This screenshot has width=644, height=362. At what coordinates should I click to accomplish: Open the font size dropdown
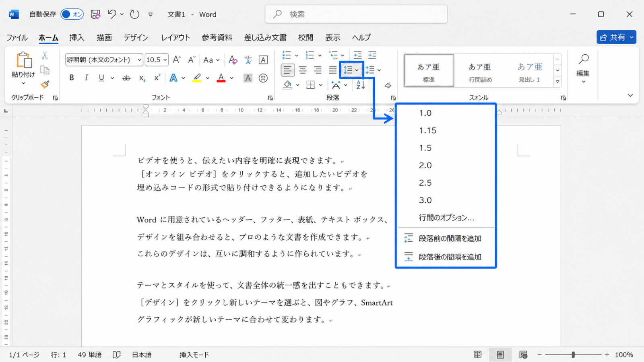[x=165, y=60]
